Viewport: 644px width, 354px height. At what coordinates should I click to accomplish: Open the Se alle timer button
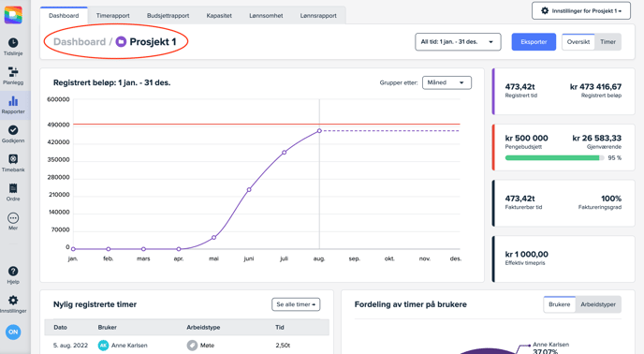(x=296, y=304)
